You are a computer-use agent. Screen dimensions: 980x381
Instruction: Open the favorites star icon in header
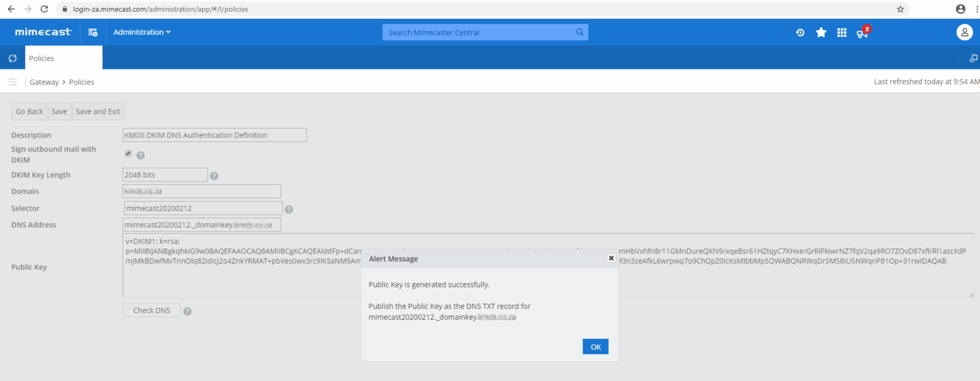(821, 33)
